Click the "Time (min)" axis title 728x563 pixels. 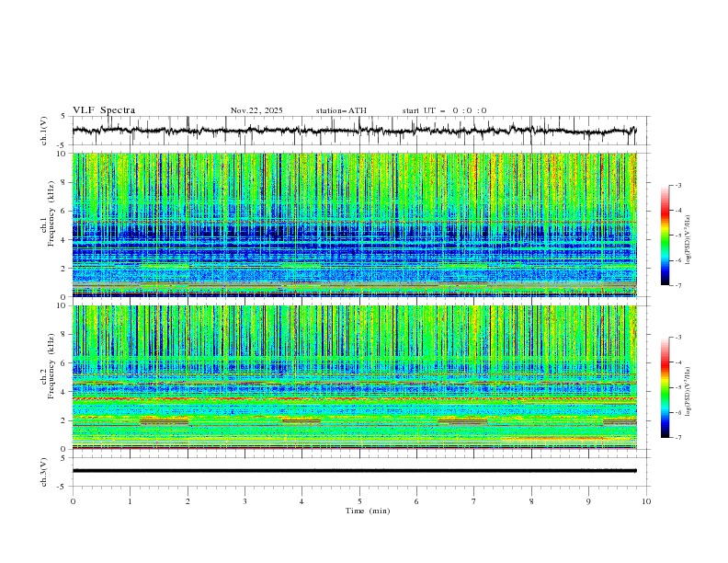click(368, 511)
